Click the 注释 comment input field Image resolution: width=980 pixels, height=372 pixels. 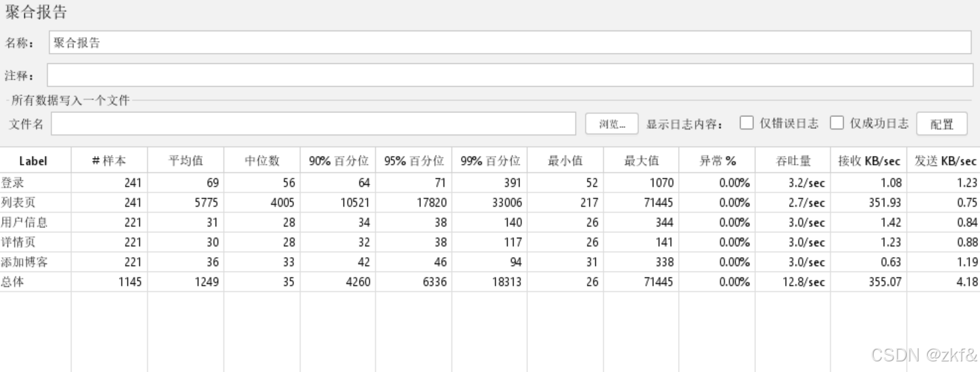pyautogui.click(x=510, y=75)
